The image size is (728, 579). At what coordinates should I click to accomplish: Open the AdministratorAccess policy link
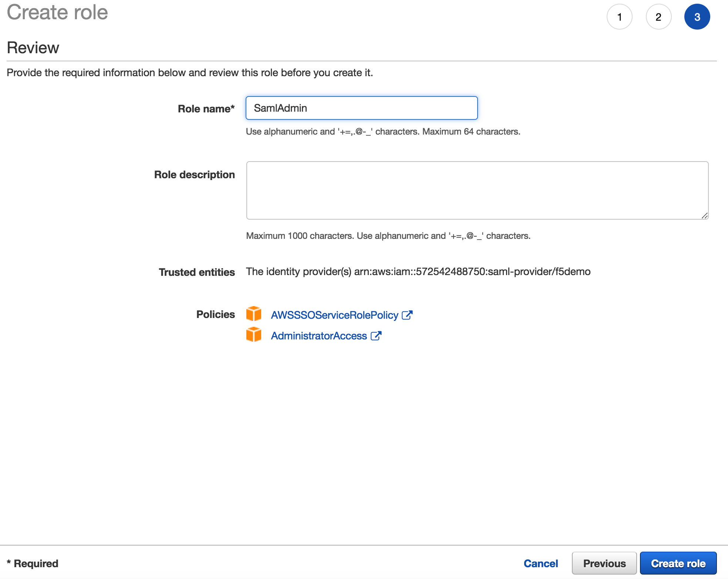319,336
